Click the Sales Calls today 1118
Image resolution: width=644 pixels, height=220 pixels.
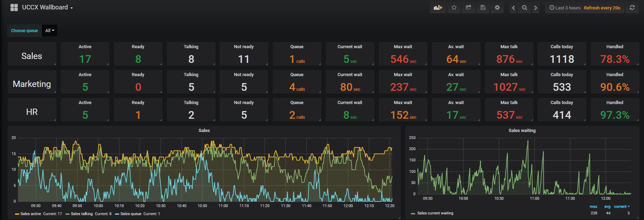[562, 59]
